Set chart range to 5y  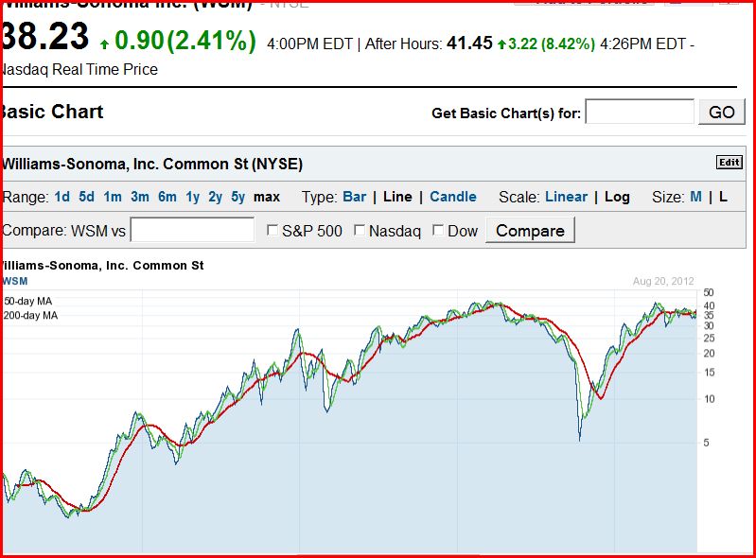click(x=238, y=198)
